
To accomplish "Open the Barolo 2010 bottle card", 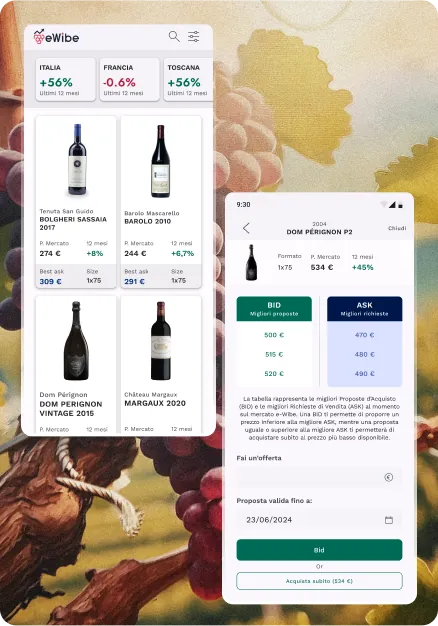I will pos(161,202).
